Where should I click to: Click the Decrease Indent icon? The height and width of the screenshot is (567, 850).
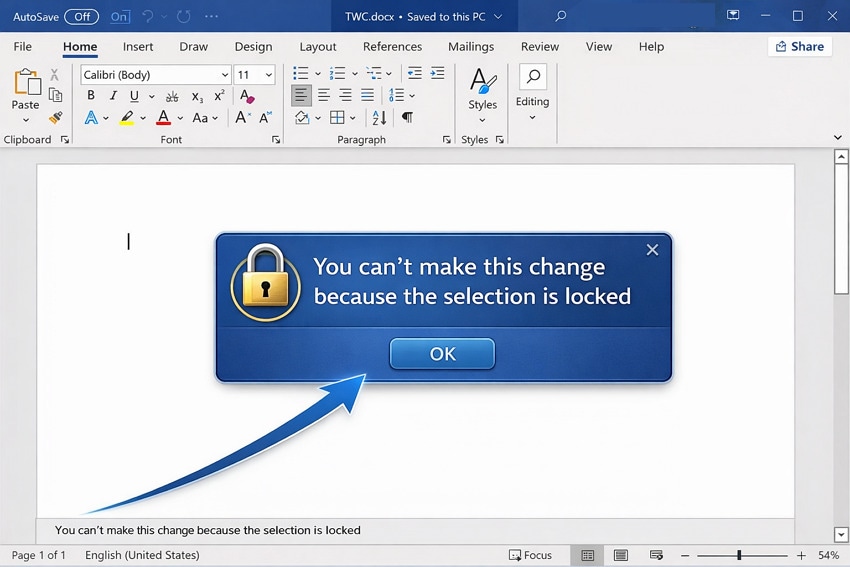(415, 73)
